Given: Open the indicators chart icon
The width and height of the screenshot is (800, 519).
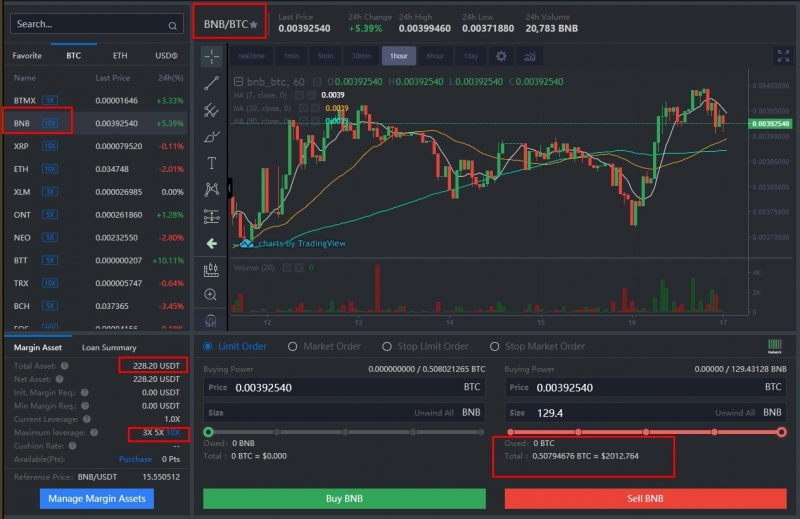Looking at the screenshot, I should click(530, 56).
